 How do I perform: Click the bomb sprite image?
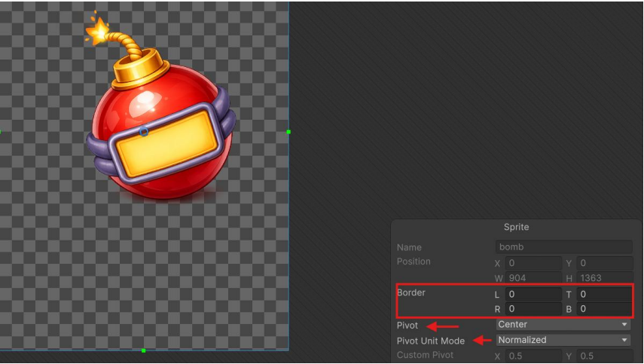(161, 108)
